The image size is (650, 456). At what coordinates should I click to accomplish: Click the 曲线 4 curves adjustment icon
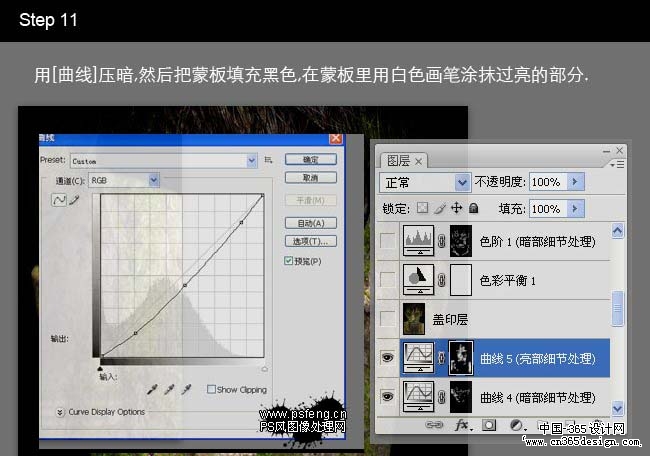tap(419, 397)
